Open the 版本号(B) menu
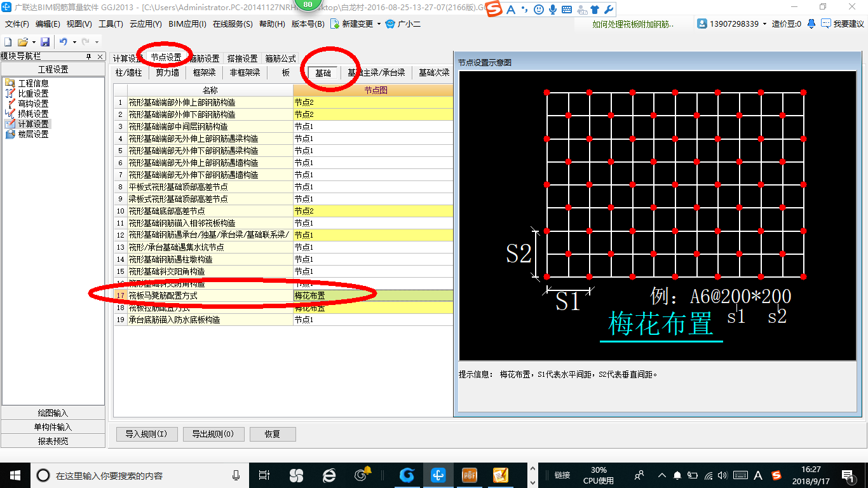This screenshot has height=488, width=868. [308, 24]
